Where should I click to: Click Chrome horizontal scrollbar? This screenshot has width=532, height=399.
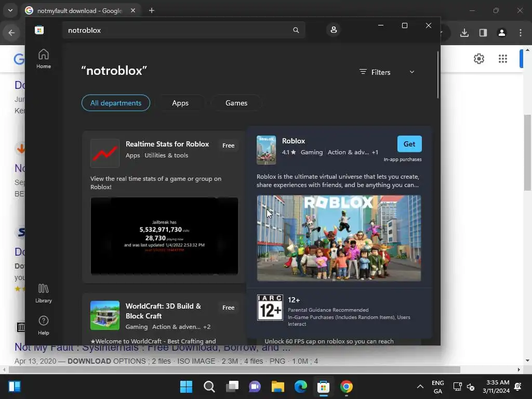[x=234, y=369]
